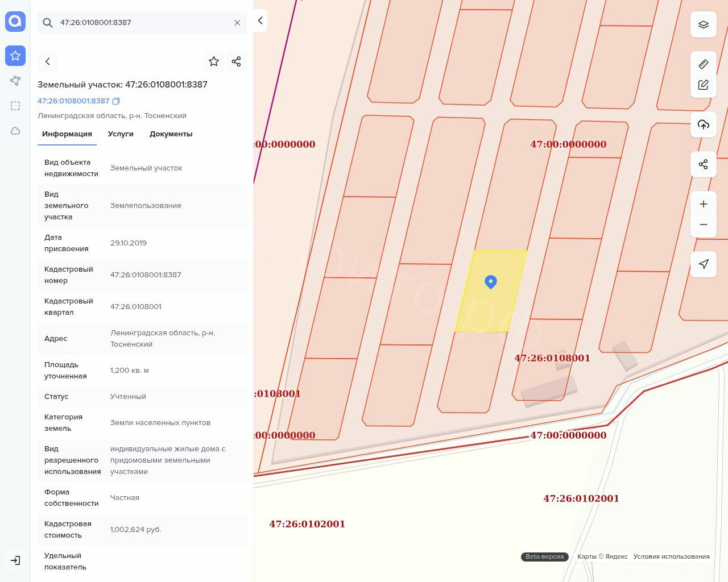Screen dimensions: 728x582
Task: Clear the cadastral number search field
Action: [x=237, y=23]
